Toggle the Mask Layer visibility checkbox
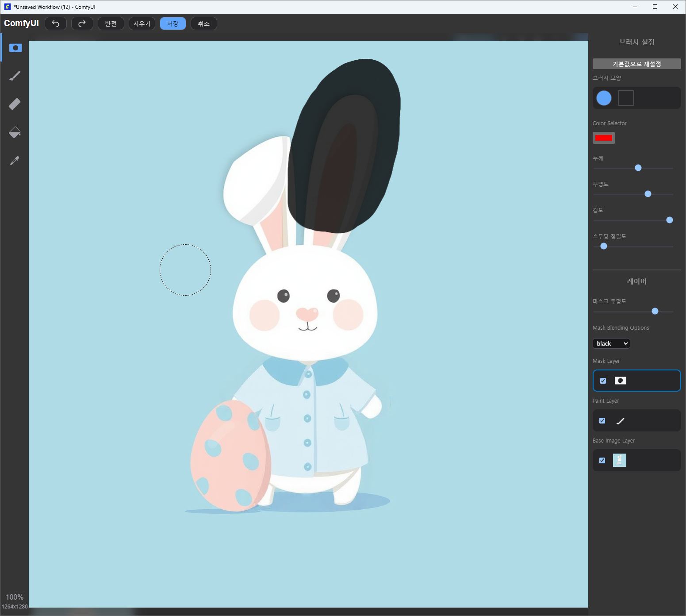The width and height of the screenshot is (686, 616). coord(603,381)
